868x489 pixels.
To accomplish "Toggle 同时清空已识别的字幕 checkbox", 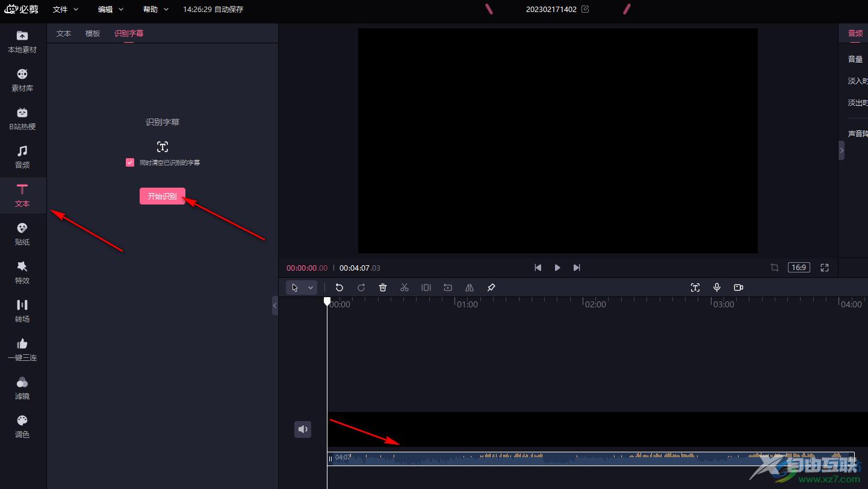I will pyautogui.click(x=130, y=162).
